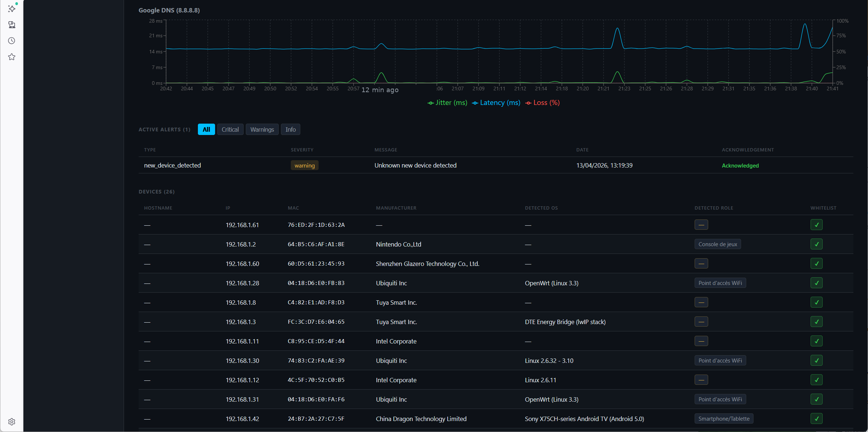This screenshot has width=868, height=432.
Task: Open the history clock sidebar icon
Action: (12, 41)
